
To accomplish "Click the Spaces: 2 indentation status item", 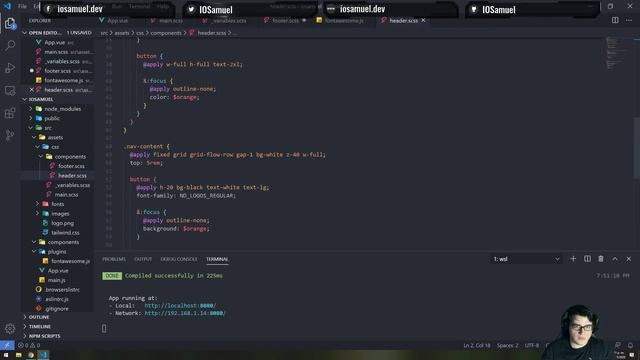I will (507, 345).
